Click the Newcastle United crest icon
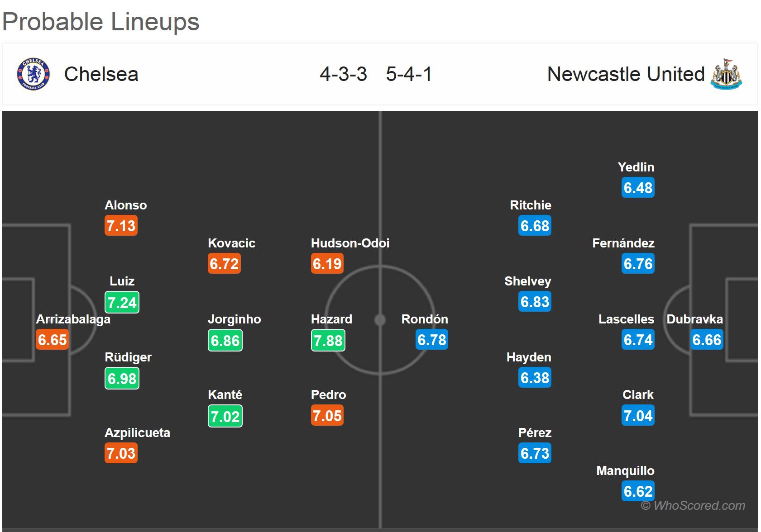 pyautogui.click(x=726, y=74)
